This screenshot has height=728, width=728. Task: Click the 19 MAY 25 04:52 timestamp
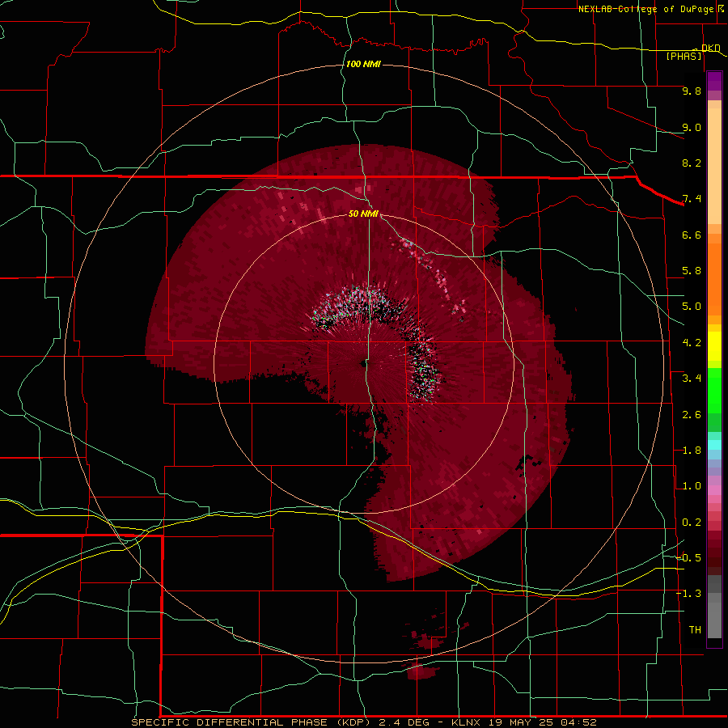tap(542, 722)
